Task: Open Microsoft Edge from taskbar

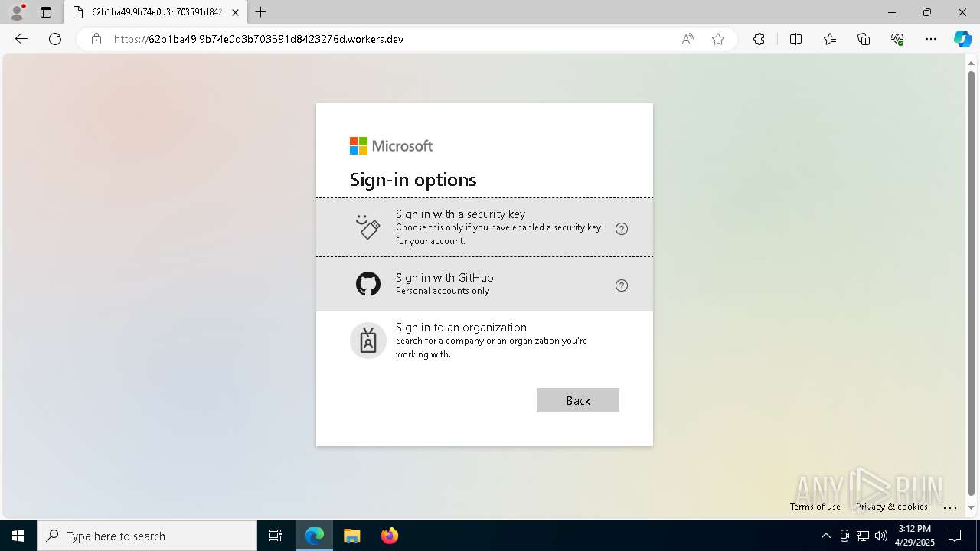Action: (x=315, y=536)
